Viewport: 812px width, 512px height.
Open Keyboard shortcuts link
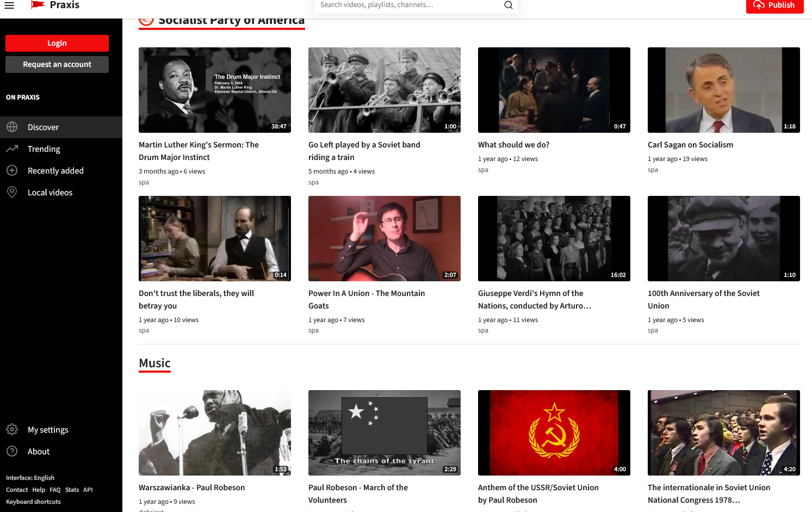click(x=33, y=502)
